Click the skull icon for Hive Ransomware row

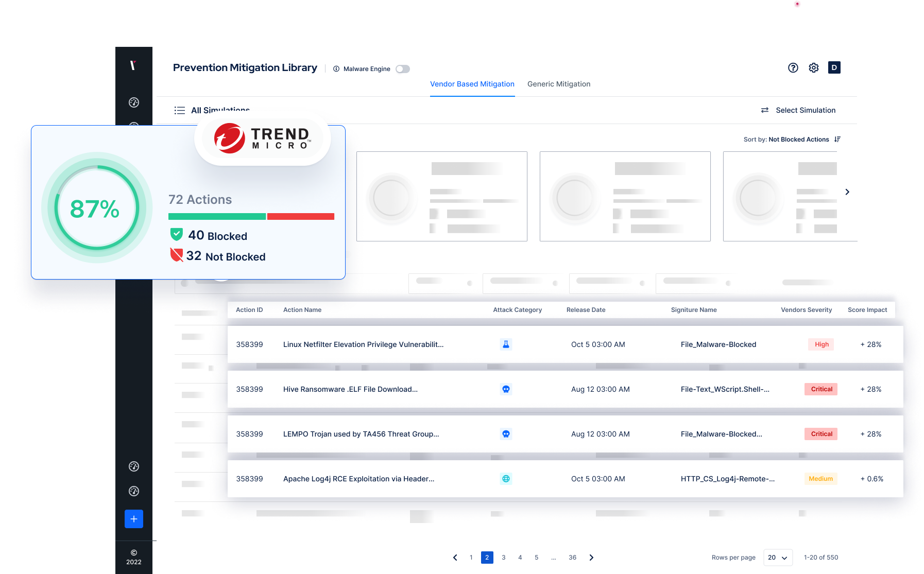(506, 389)
